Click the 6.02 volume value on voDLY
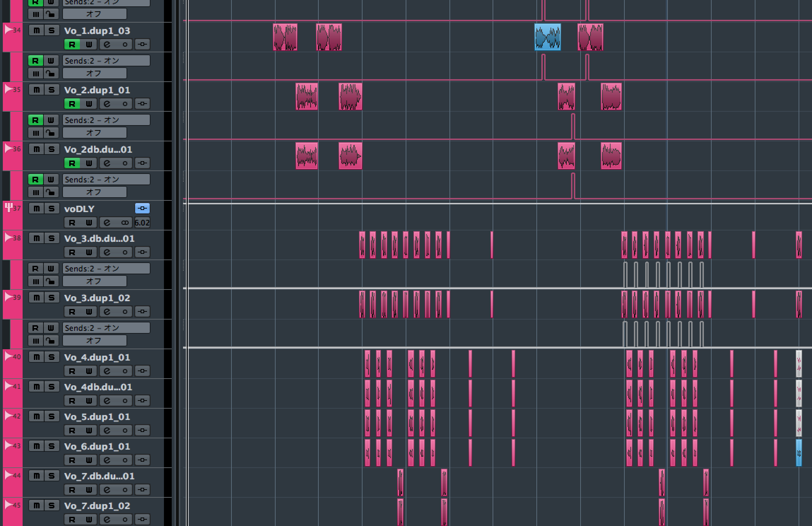812x526 pixels. pyautogui.click(x=142, y=223)
